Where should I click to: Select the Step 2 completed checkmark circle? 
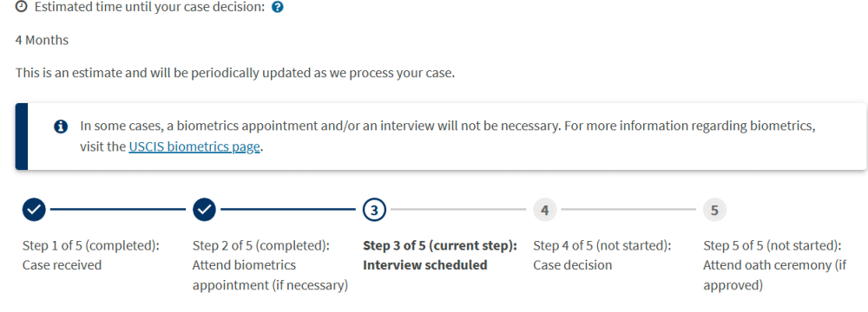tap(204, 210)
